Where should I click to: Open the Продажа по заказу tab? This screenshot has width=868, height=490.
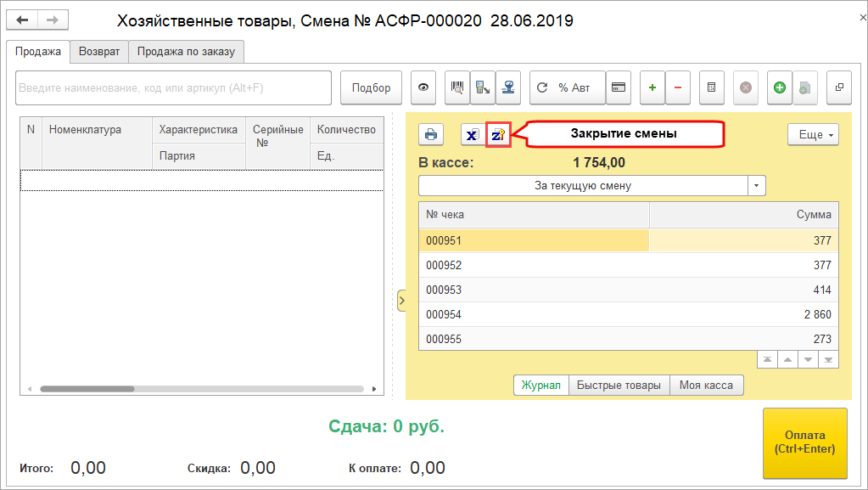coord(187,51)
